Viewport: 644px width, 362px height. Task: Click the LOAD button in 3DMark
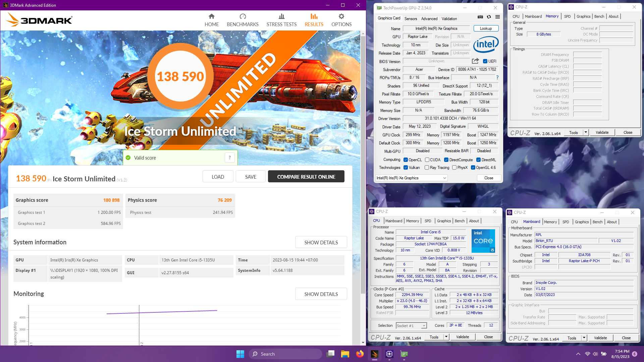point(218,177)
